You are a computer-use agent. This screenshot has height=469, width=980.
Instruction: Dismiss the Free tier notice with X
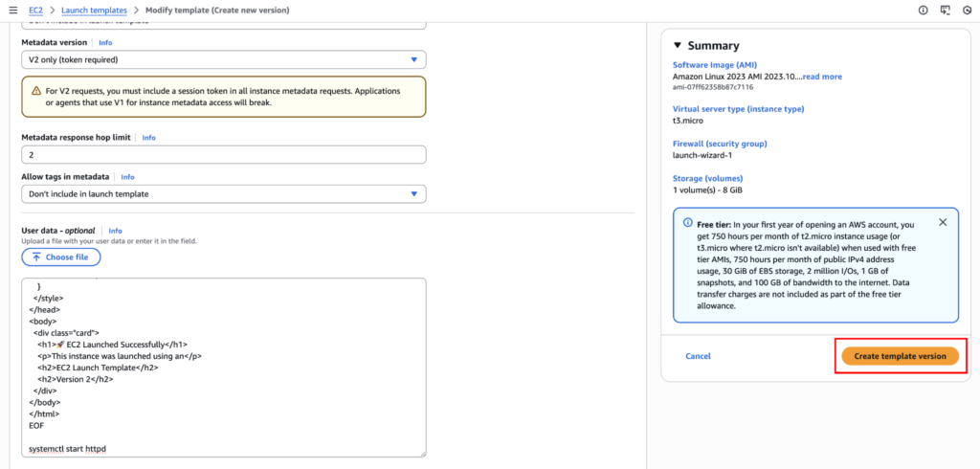(x=942, y=222)
